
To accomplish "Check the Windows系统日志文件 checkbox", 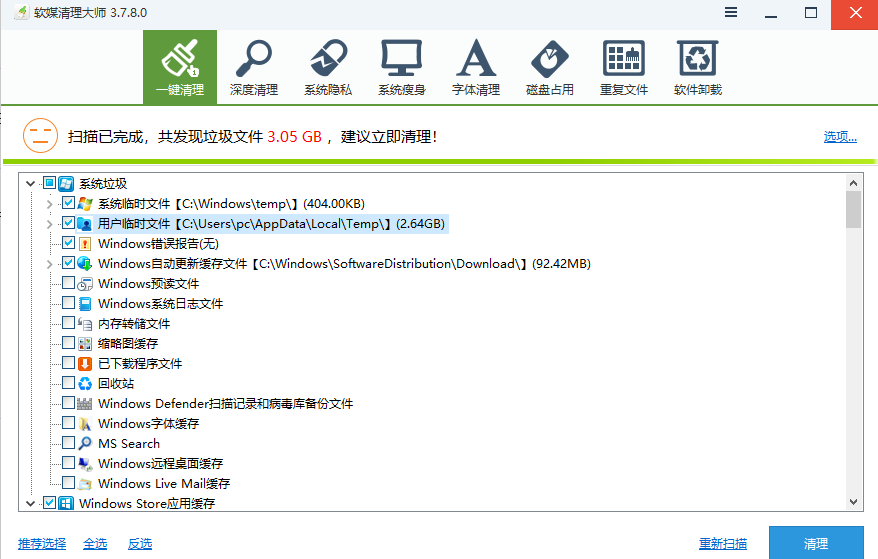I will (x=68, y=302).
